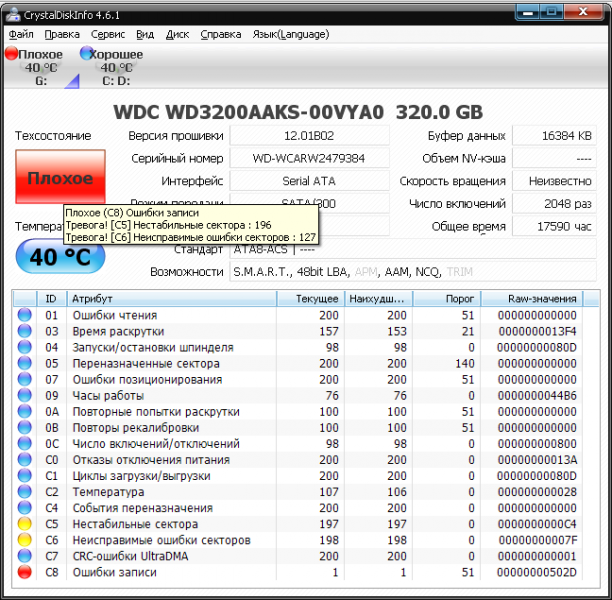Sort by the Атрибут column header
The height and width of the screenshot is (600, 612).
[x=172, y=299]
